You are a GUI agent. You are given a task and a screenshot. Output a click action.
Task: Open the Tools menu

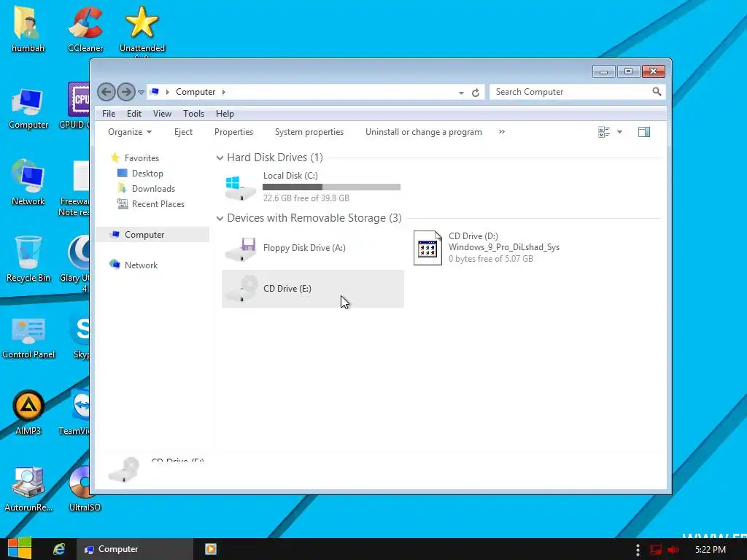point(193,113)
